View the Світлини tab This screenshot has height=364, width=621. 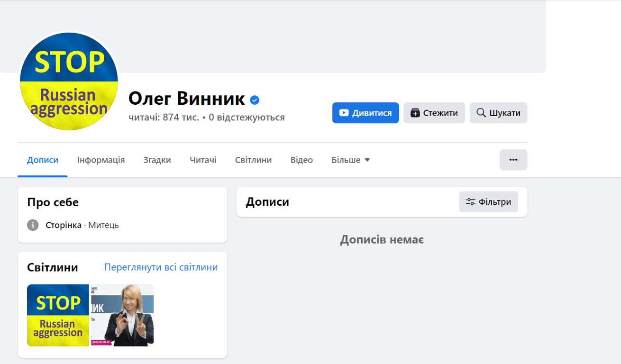[254, 160]
